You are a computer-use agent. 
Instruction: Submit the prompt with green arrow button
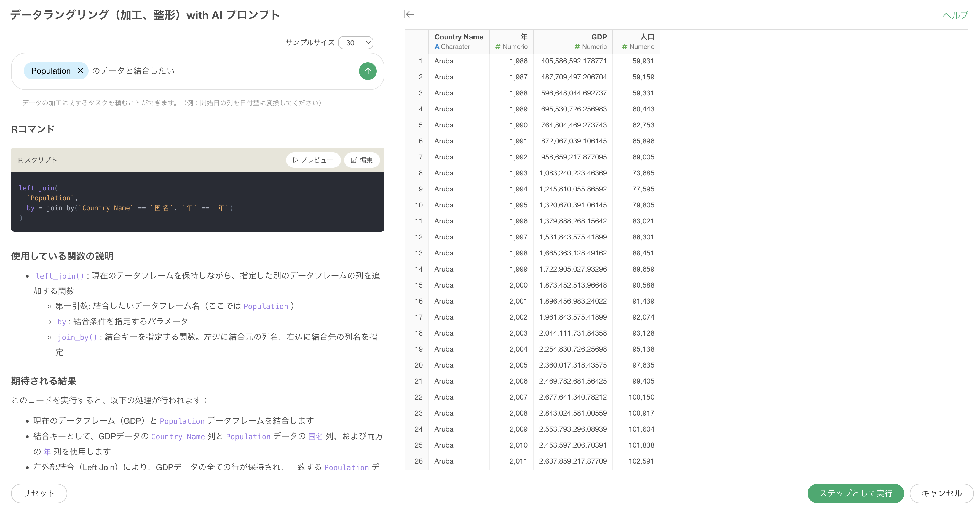tap(368, 71)
